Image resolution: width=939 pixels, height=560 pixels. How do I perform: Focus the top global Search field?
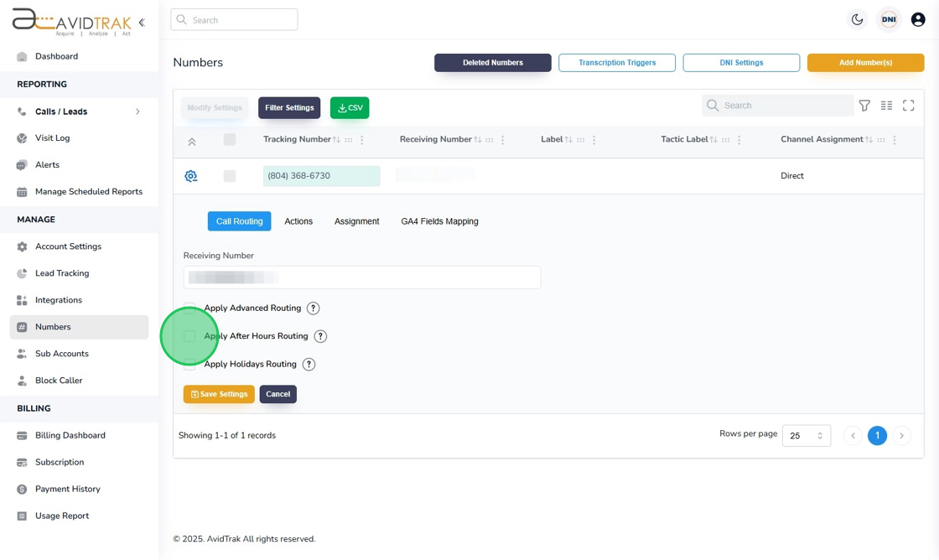click(234, 20)
